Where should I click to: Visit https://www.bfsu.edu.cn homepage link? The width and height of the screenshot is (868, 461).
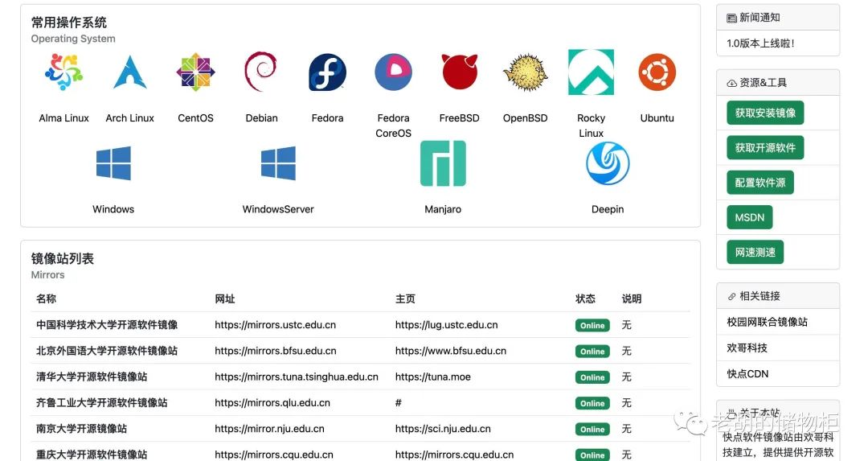point(451,352)
